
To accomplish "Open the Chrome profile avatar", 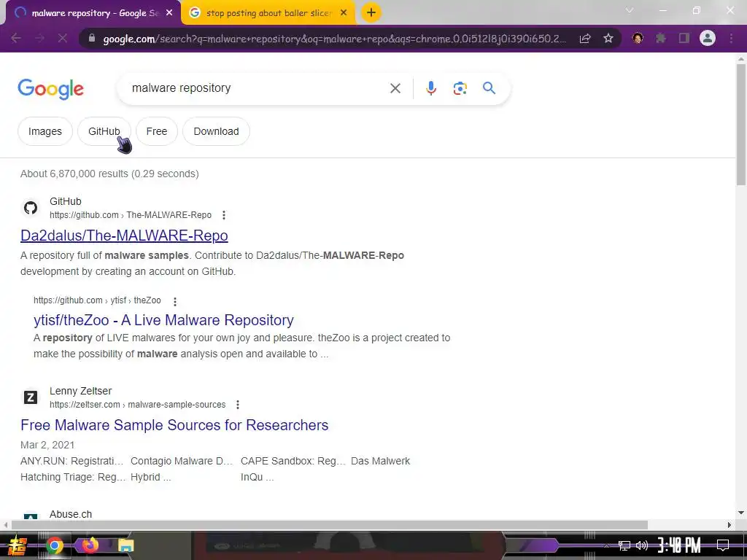I will click(708, 38).
